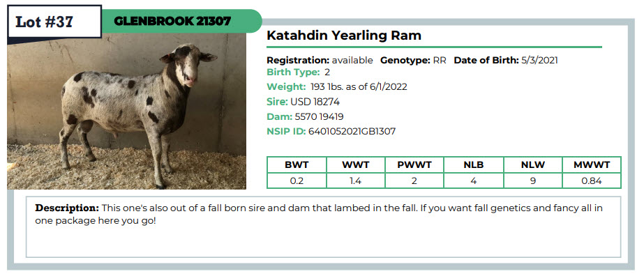Click inside the description text box
Image resolution: width=644 pixels, height=276 pixels.
click(x=323, y=227)
